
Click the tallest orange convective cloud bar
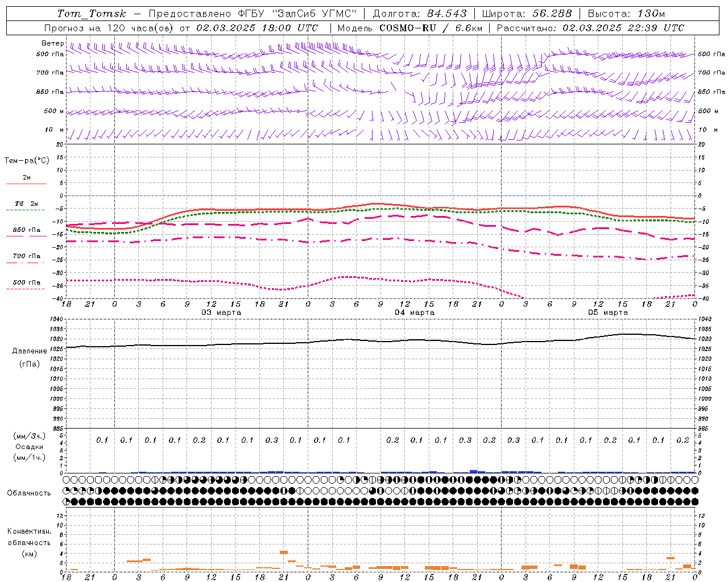click(x=284, y=552)
